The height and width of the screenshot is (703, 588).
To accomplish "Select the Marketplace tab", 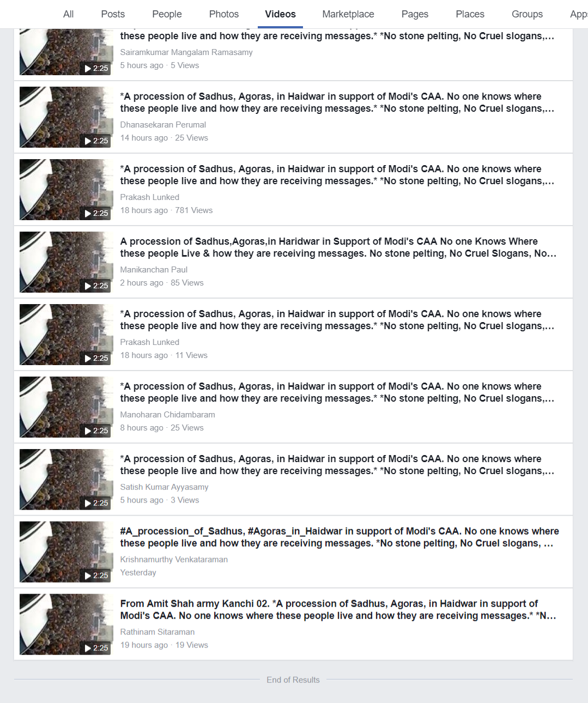I will click(348, 14).
